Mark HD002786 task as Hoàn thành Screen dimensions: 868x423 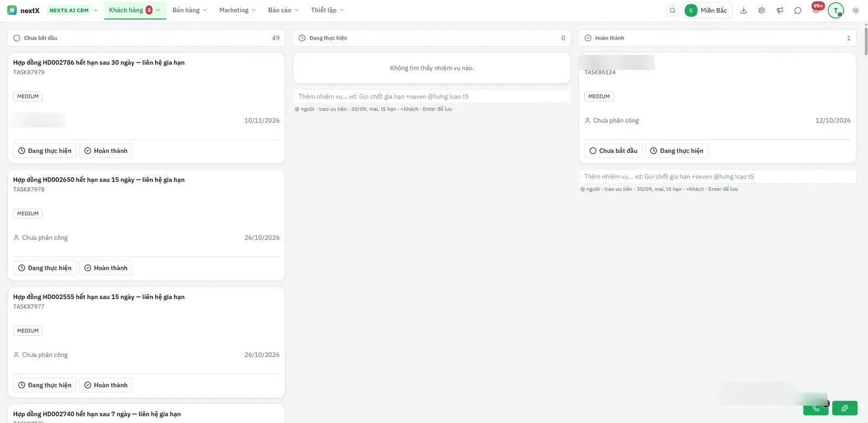pos(106,151)
